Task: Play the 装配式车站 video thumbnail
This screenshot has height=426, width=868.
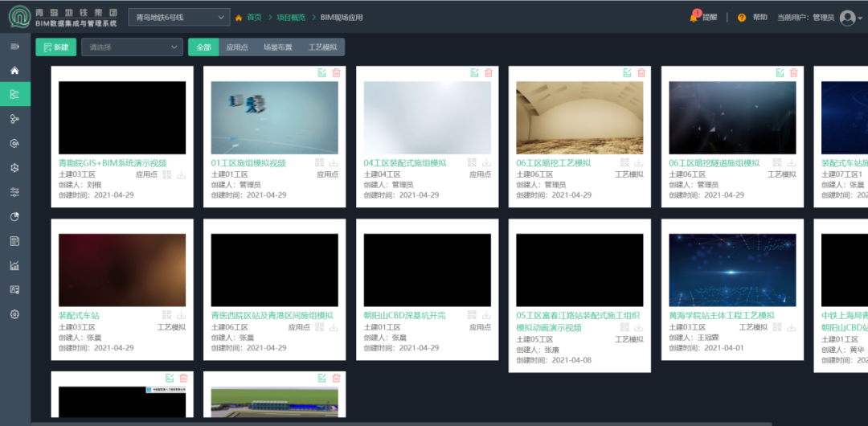Action: [122, 270]
